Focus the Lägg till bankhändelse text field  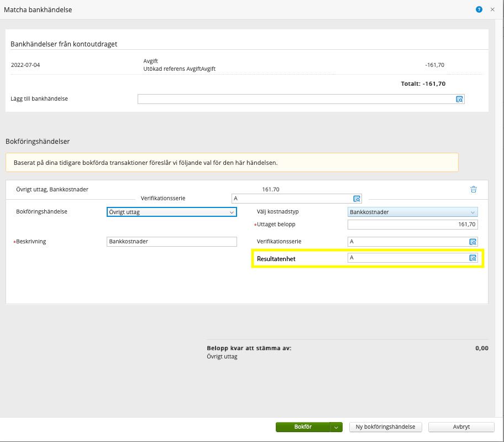click(x=296, y=99)
